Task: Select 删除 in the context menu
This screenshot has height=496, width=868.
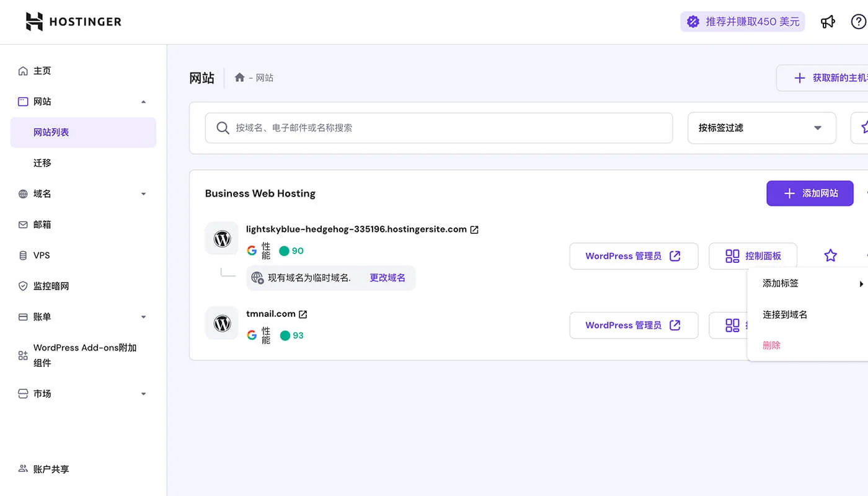Action: (x=771, y=345)
